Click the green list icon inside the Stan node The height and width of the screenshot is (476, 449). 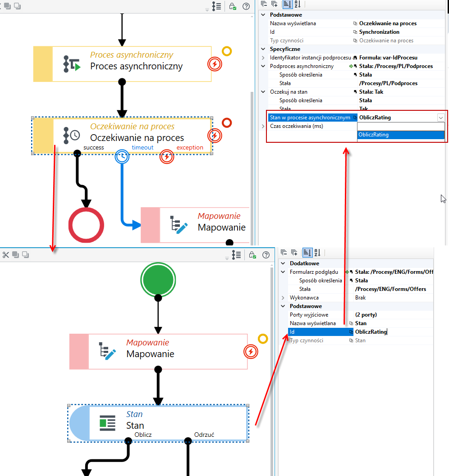point(108,423)
